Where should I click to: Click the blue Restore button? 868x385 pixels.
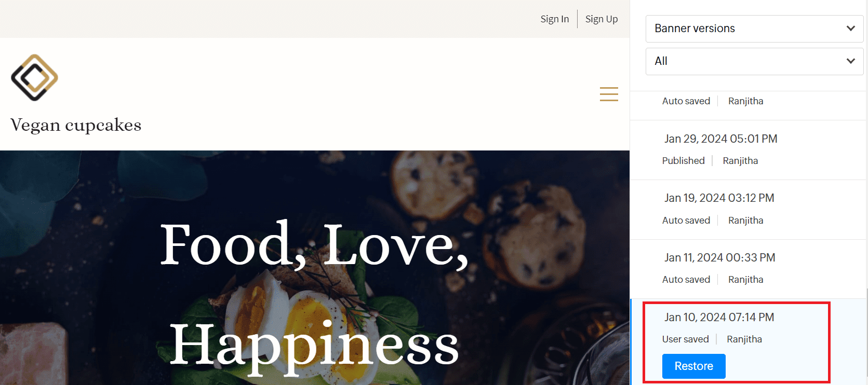point(693,366)
